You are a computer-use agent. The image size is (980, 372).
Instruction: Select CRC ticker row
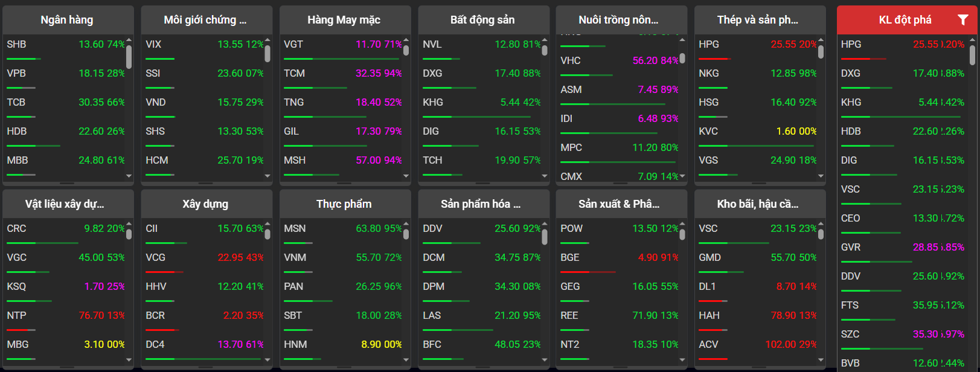[x=65, y=232]
